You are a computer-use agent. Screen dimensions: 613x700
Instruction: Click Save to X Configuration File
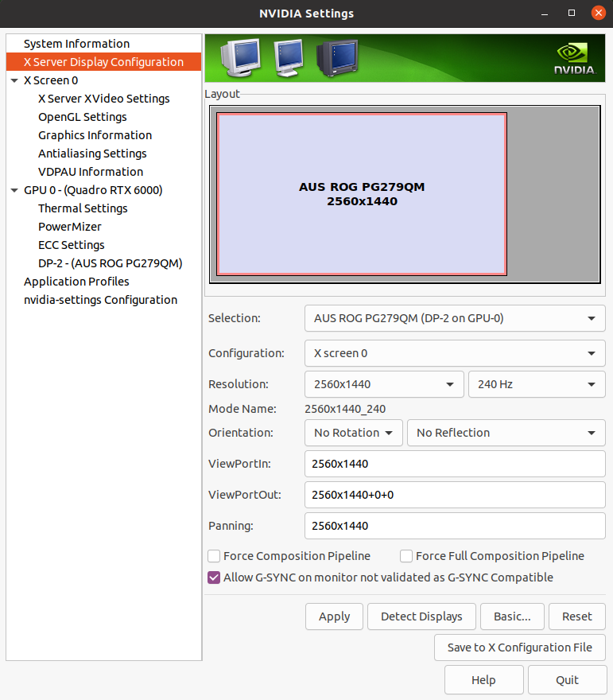[519, 647]
